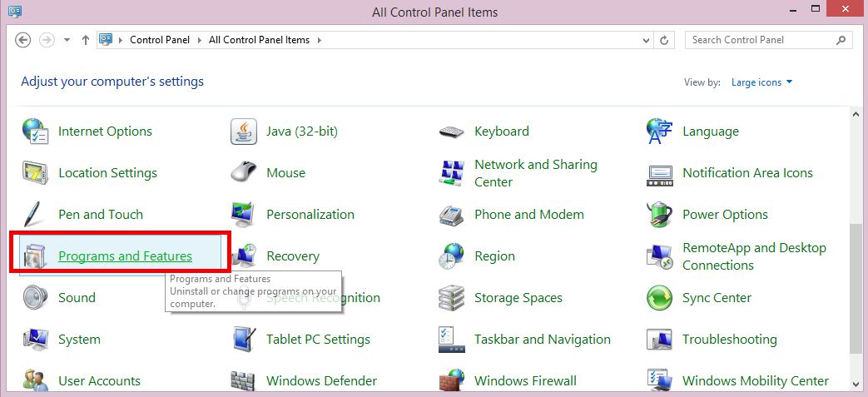Open the Programs and Features link
Image resolution: width=868 pixels, height=397 pixels.
[125, 256]
